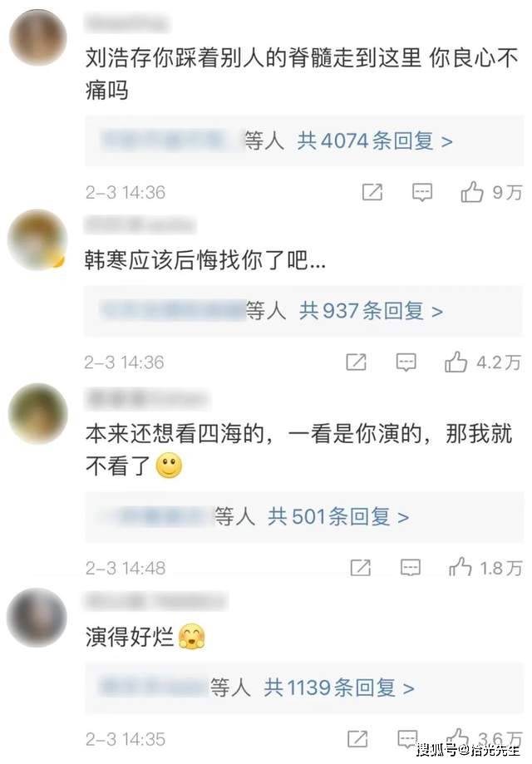Expand 共4074条回复 replies
532x764 pixels.
[375, 141]
